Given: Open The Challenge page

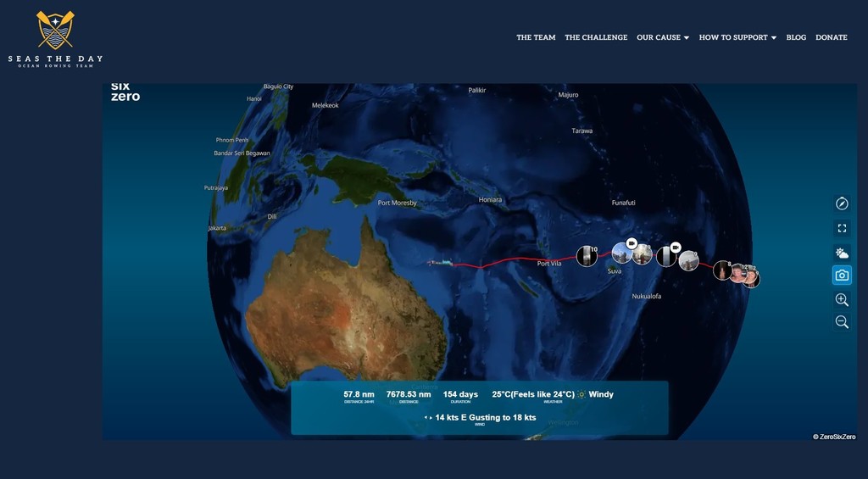Looking at the screenshot, I should [596, 37].
